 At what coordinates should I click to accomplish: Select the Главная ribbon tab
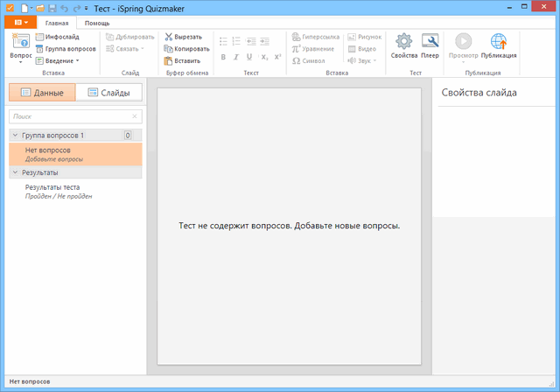58,22
